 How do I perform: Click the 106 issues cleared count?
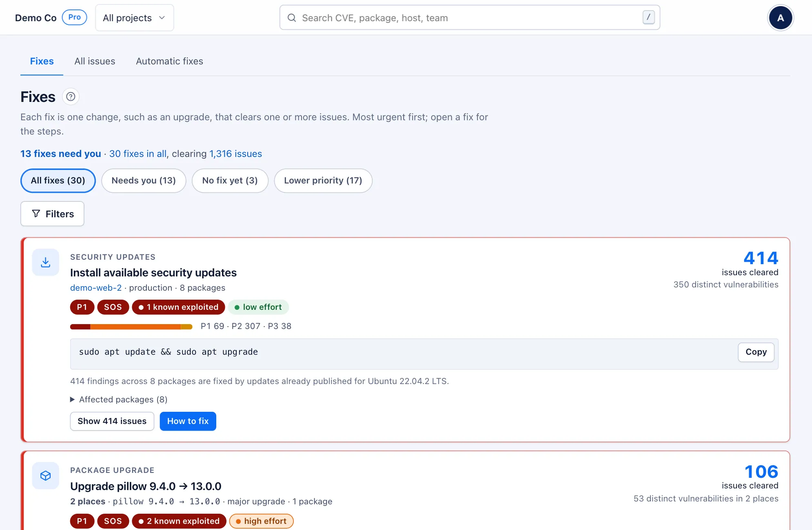[761, 472]
